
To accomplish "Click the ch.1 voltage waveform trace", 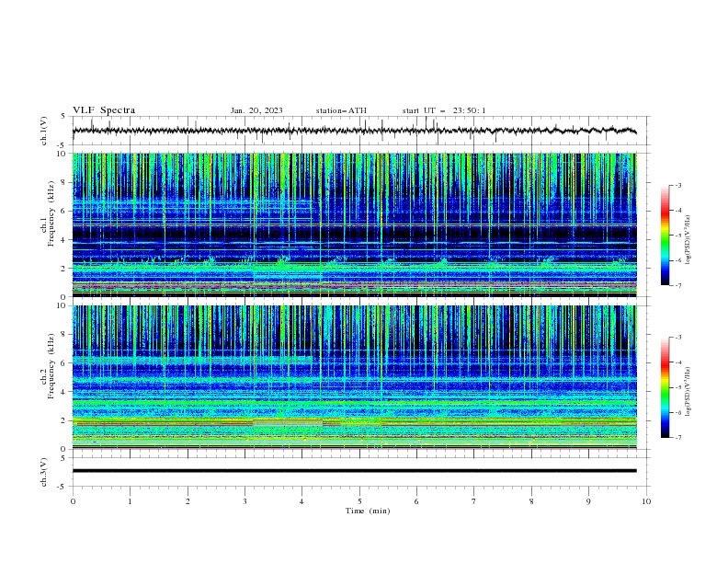I will click(x=354, y=131).
